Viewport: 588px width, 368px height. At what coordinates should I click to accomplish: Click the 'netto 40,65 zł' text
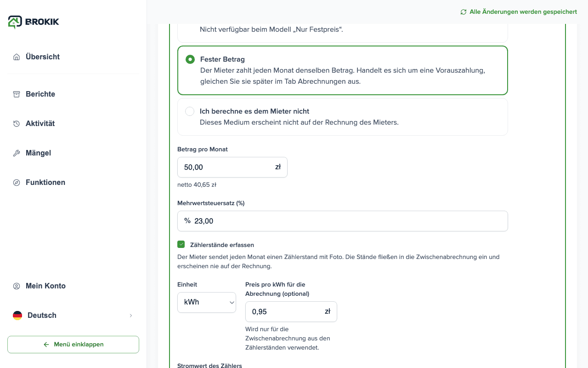click(x=197, y=185)
